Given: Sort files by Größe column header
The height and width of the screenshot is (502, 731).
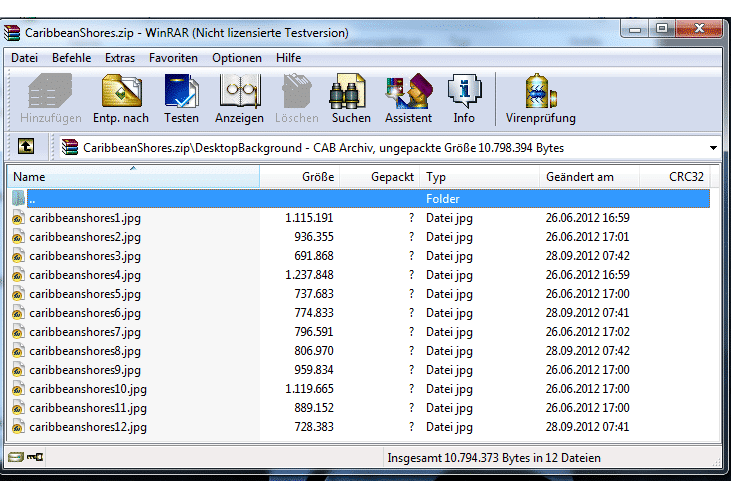Looking at the screenshot, I should [300, 177].
